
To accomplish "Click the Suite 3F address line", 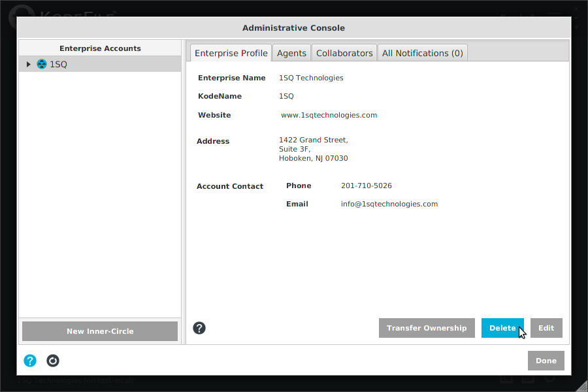I will [295, 150].
